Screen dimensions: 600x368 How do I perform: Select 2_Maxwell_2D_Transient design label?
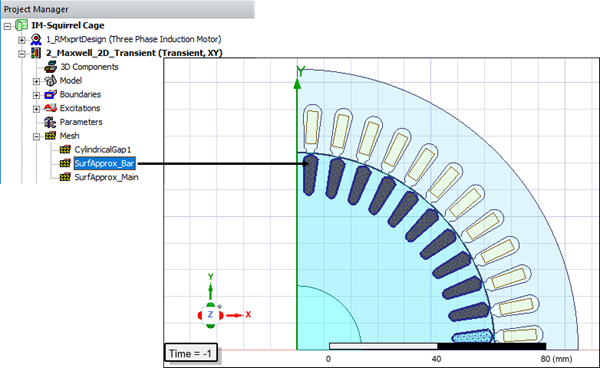(x=134, y=53)
